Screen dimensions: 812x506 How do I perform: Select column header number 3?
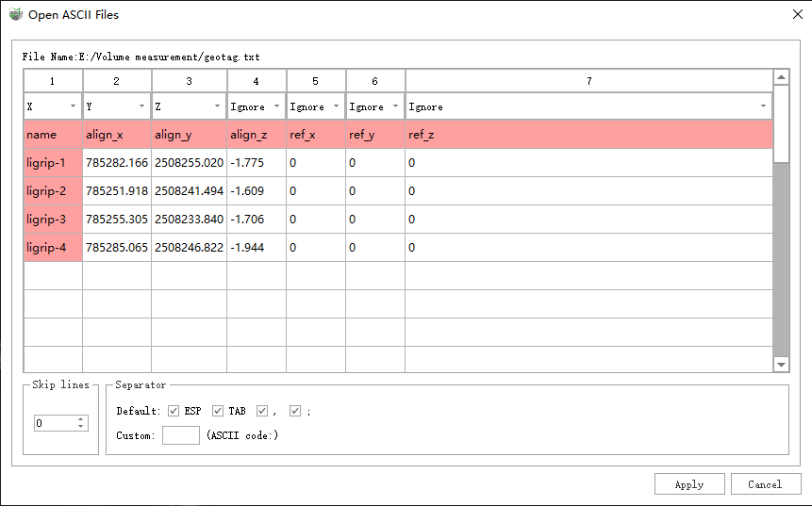pyautogui.click(x=189, y=81)
